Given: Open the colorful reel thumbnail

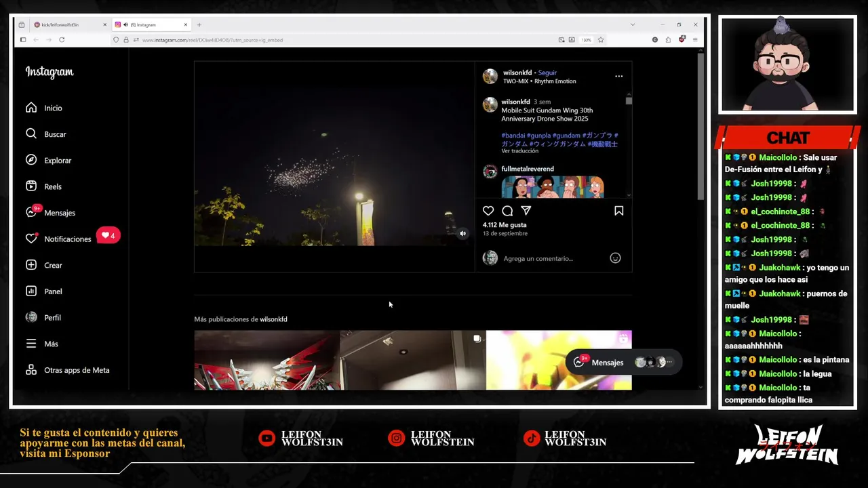Looking at the screenshot, I should tap(559, 360).
